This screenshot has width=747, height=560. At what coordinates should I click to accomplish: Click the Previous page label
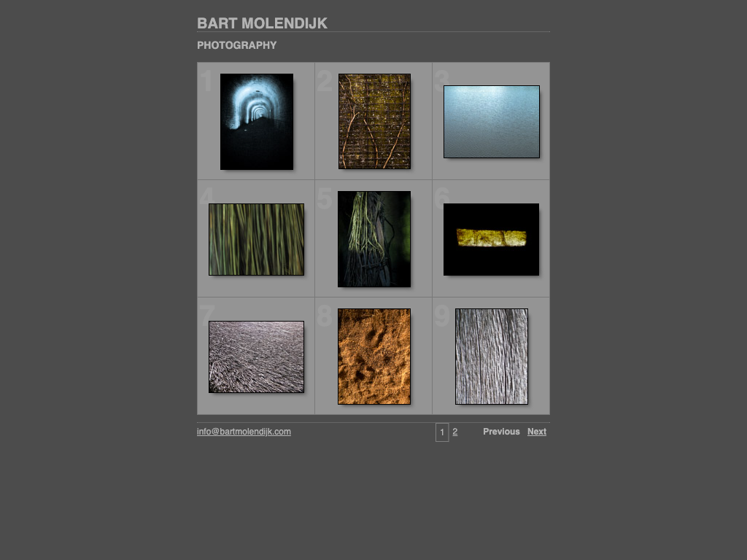tap(501, 432)
